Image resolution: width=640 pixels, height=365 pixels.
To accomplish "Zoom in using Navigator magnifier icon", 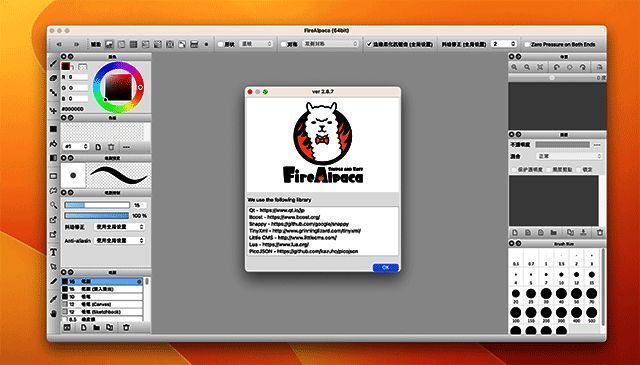I will pyautogui.click(x=514, y=67).
